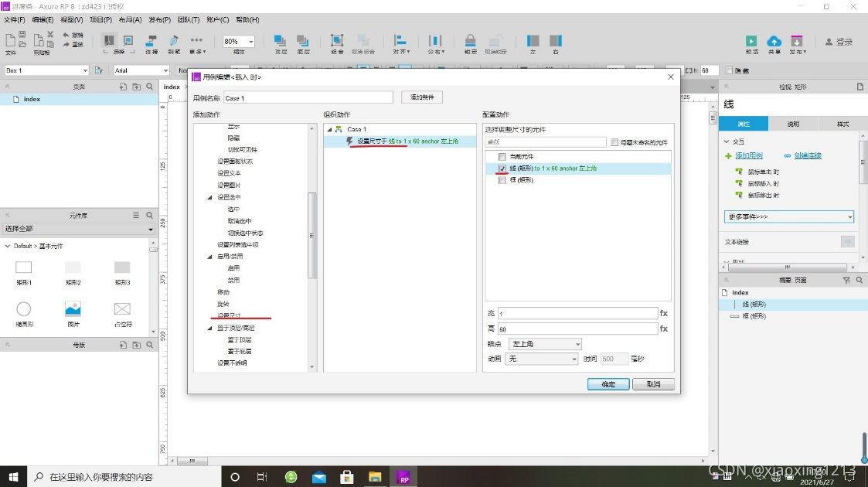Click the 确定 button
This screenshot has width=868, height=487.
608,384
